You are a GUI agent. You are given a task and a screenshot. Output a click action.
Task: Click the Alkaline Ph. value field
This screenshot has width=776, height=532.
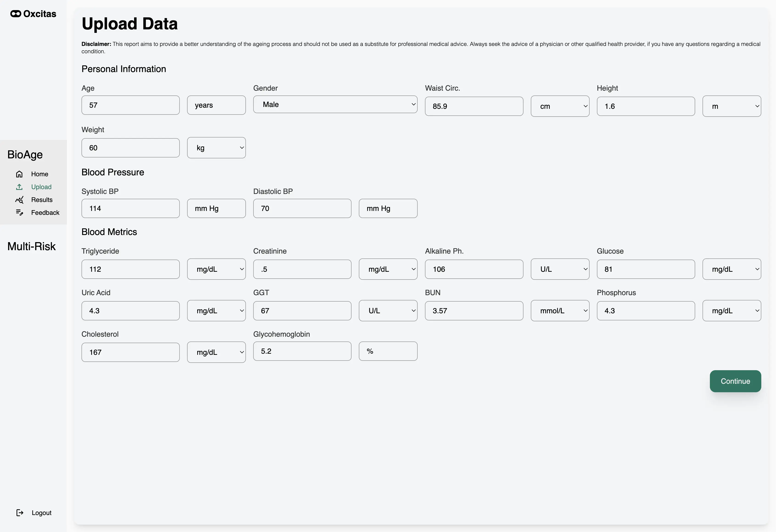point(474,269)
